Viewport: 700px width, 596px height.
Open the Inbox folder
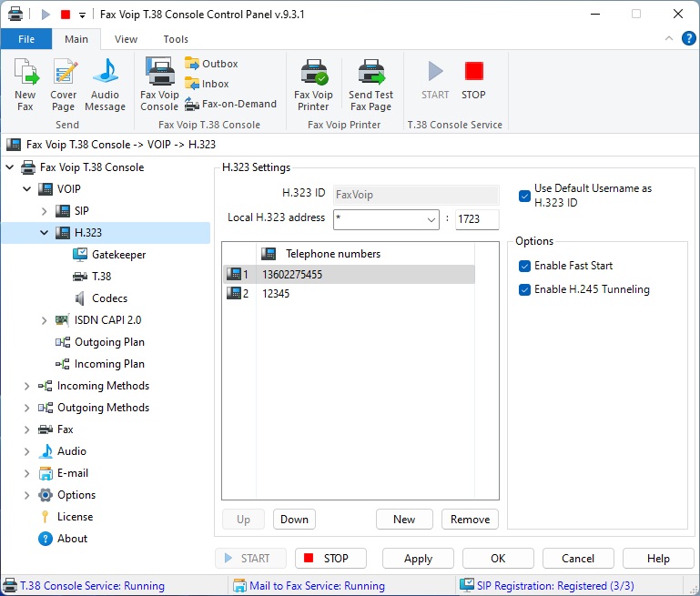pos(207,84)
